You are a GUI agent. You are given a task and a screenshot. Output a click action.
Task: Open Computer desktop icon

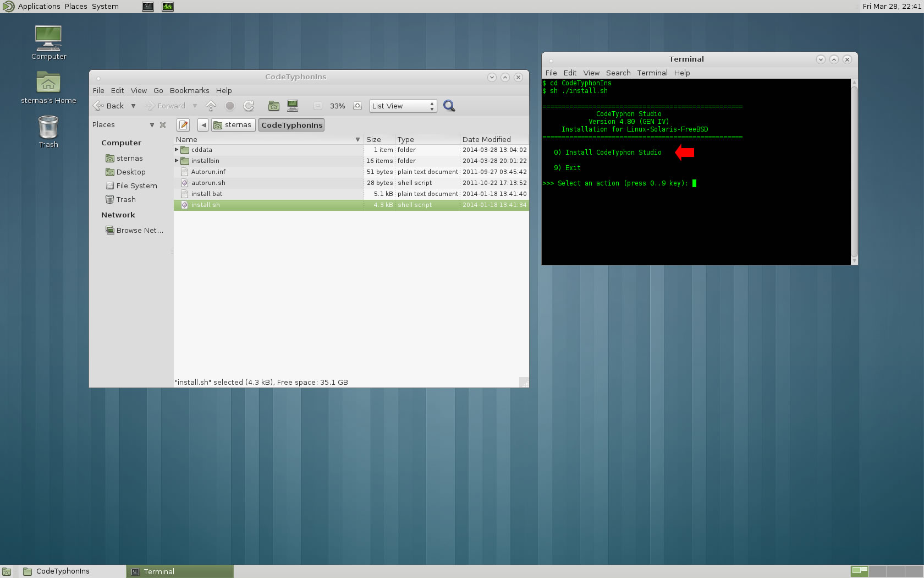(x=48, y=42)
